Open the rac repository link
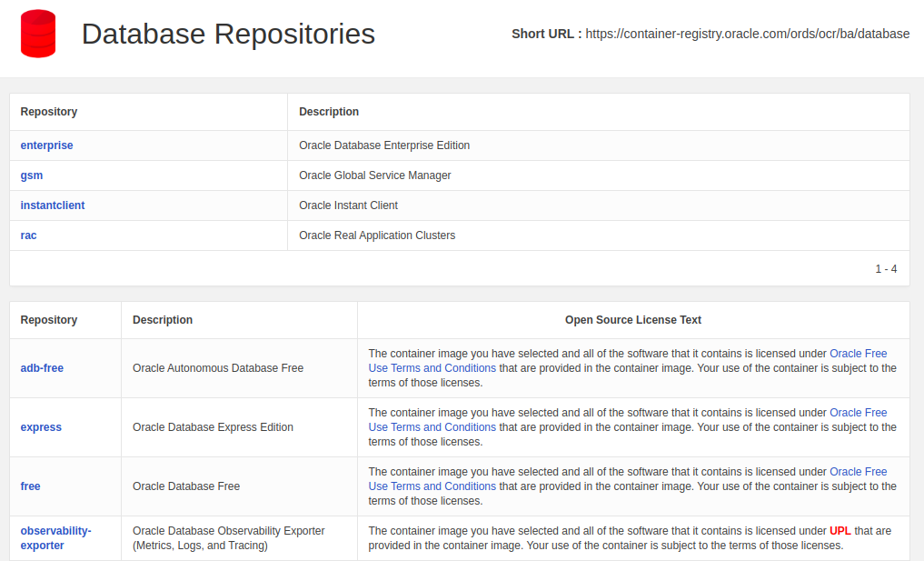Image resolution: width=924 pixels, height=561 pixels. tap(28, 235)
